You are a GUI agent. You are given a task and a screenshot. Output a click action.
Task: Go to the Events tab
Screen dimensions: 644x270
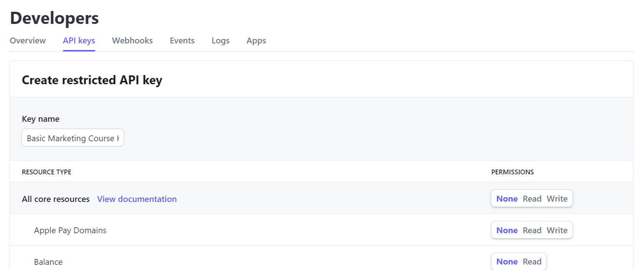click(182, 40)
